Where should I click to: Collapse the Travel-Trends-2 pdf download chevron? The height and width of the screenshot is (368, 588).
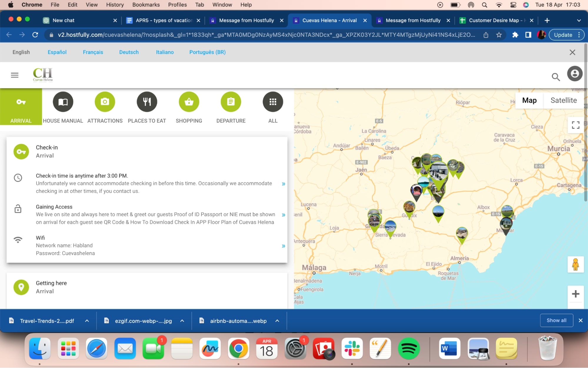point(87,321)
